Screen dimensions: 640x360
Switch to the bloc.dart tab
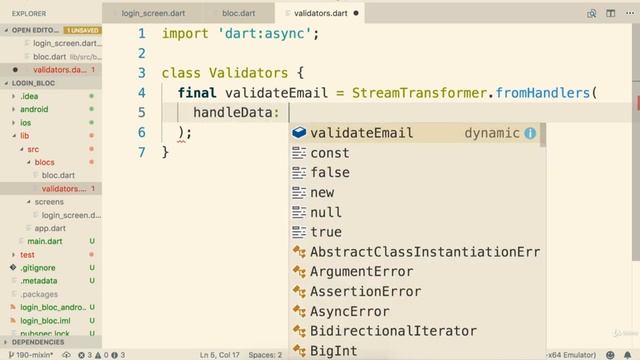click(x=238, y=13)
